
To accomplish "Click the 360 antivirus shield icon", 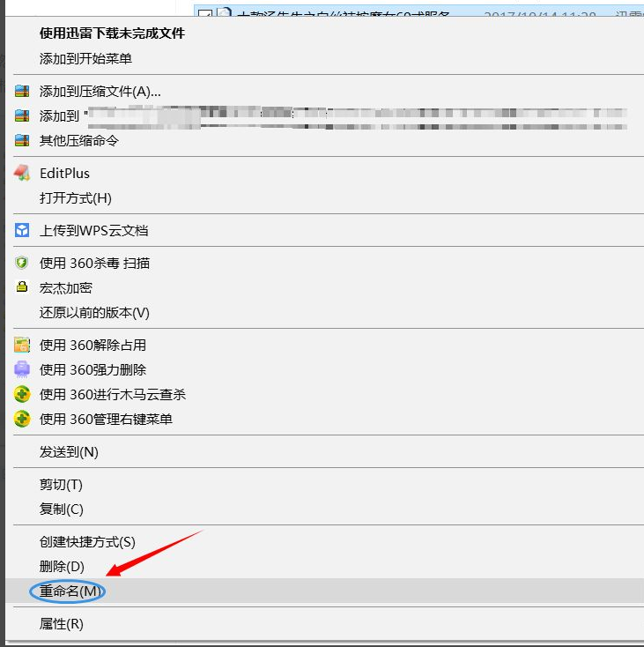I will coord(22,263).
